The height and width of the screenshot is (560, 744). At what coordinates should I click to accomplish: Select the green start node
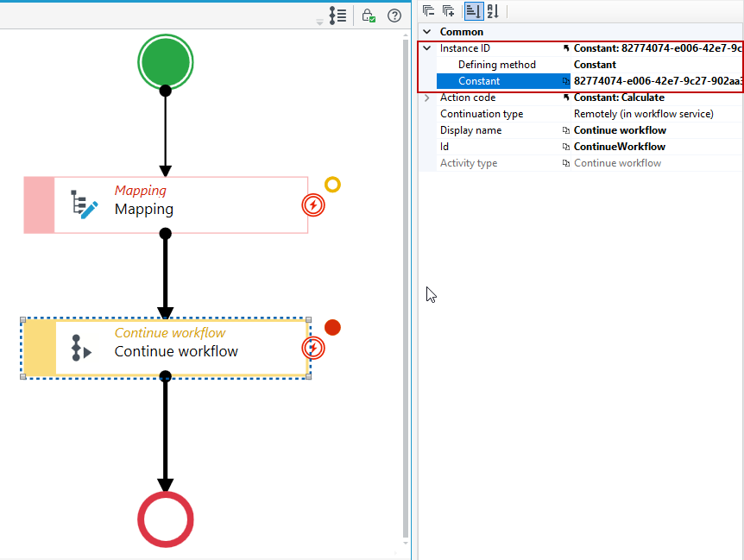165,62
